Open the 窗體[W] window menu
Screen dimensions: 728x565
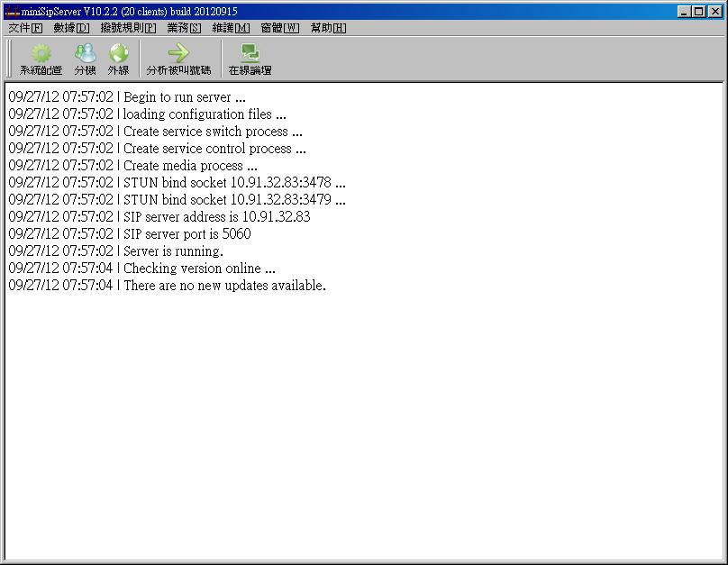point(280,28)
